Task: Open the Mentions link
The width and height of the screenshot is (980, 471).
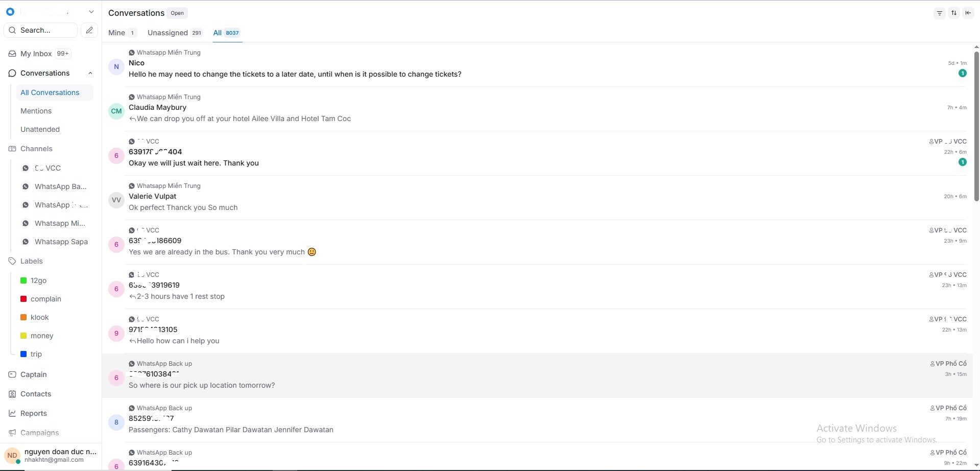Action: click(x=36, y=111)
